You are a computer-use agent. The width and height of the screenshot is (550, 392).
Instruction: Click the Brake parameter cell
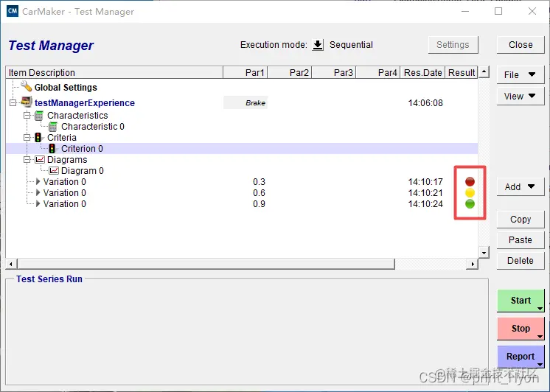point(246,102)
